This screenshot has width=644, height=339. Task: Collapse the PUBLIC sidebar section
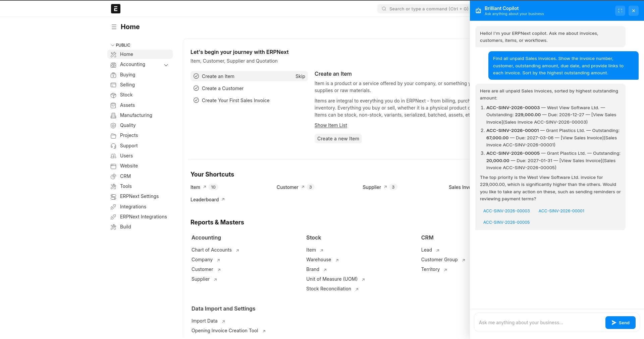click(120, 45)
